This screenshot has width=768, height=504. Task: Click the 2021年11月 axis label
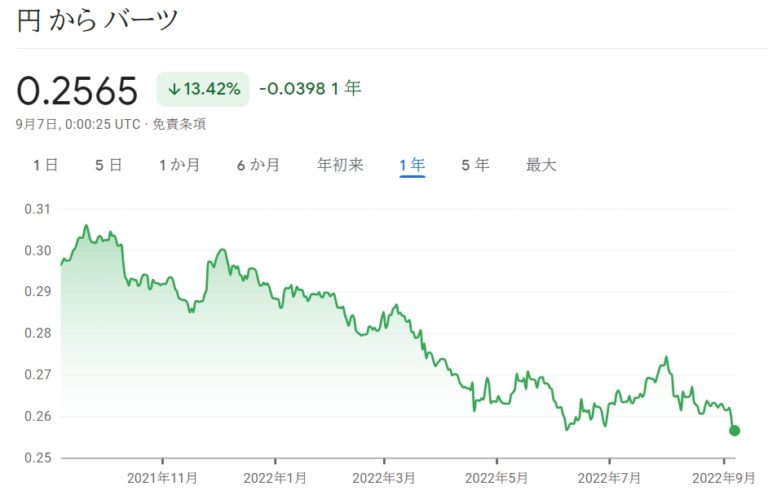click(162, 477)
